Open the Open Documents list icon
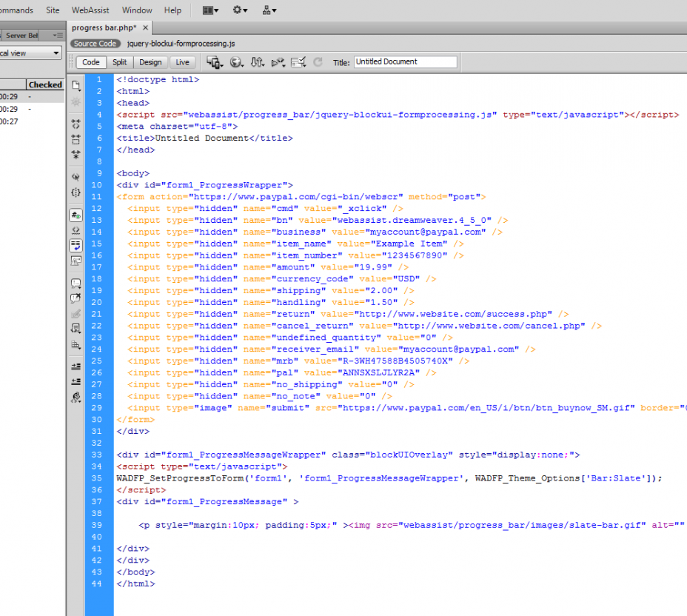This screenshot has width=687, height=616. coord(76,85)
